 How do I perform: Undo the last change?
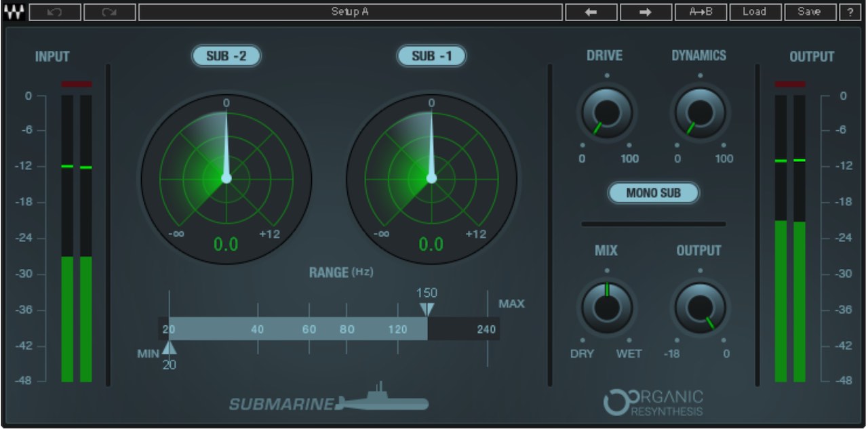coord(56,12)
